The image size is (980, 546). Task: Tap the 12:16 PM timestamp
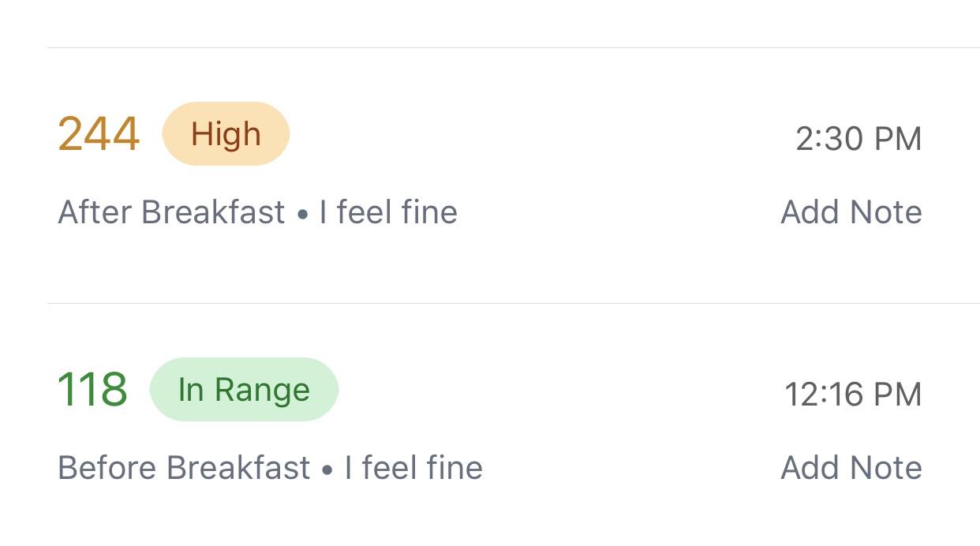coord(852,394)
